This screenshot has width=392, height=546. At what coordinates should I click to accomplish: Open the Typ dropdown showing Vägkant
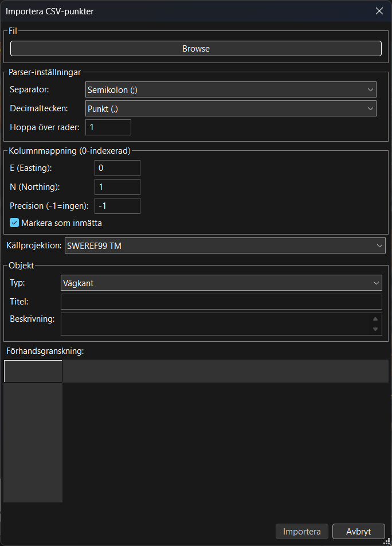point(221,283)
